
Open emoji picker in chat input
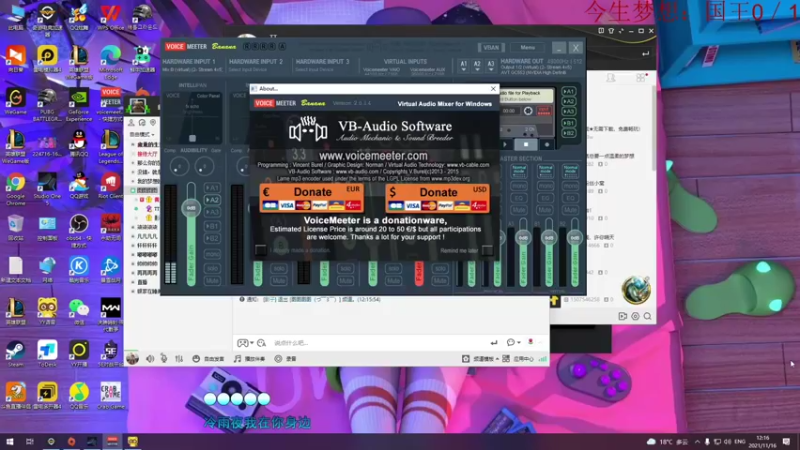(x=261, y=343)
